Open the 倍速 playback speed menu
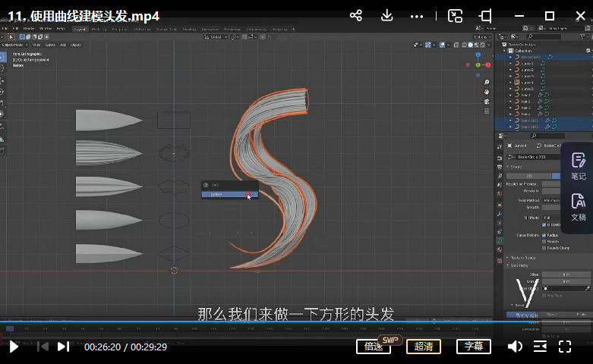The image size is (593, 364). pyautogui.click(x=374, y=347)
